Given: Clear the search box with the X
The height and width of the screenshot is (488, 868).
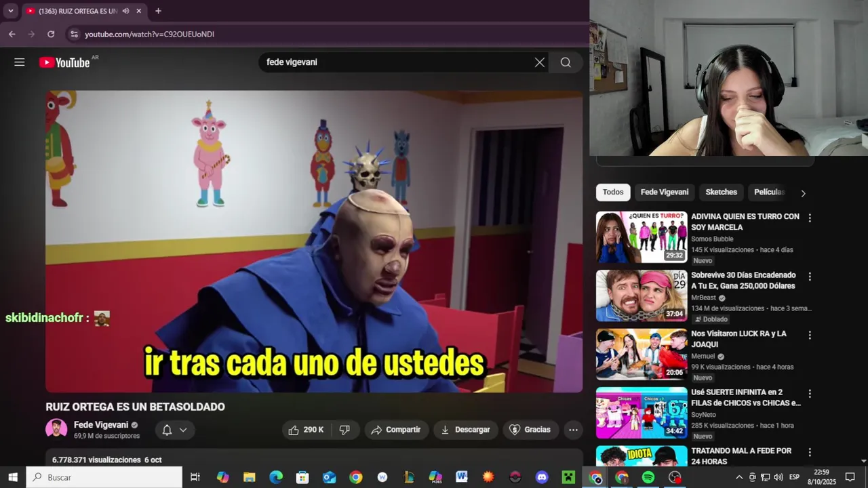Looking at the screenshot, I should [539, 62].
